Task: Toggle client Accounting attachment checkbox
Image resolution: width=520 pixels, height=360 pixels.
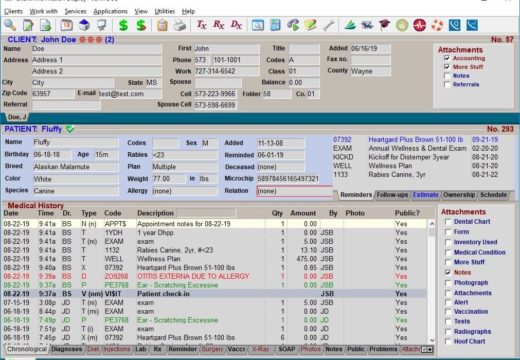Action: 447,58
